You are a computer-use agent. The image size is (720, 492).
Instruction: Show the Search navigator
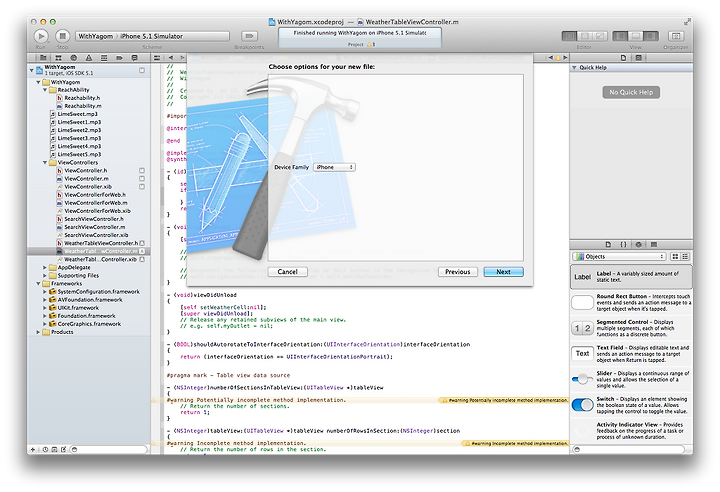[x=73, y=58]
